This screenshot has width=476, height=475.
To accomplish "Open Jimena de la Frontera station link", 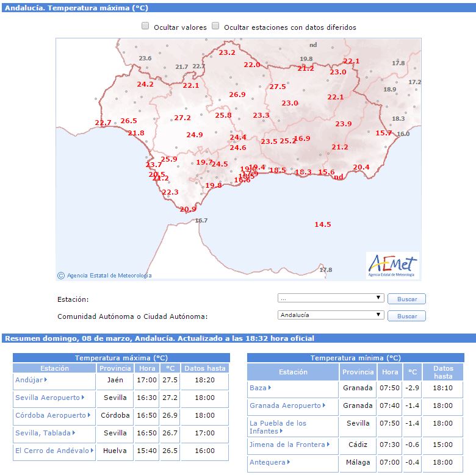I will click(289, 445).
